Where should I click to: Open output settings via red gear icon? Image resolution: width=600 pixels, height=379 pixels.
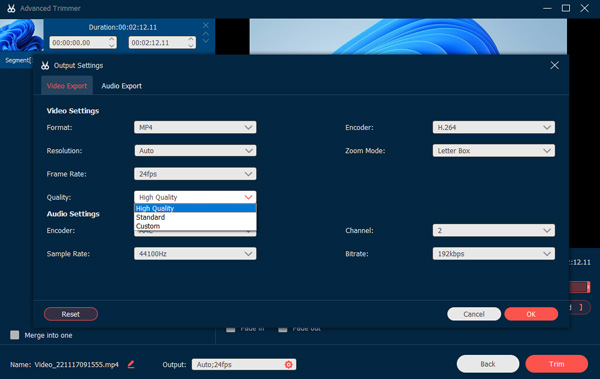pyautogui.click(x=289, y=364)
